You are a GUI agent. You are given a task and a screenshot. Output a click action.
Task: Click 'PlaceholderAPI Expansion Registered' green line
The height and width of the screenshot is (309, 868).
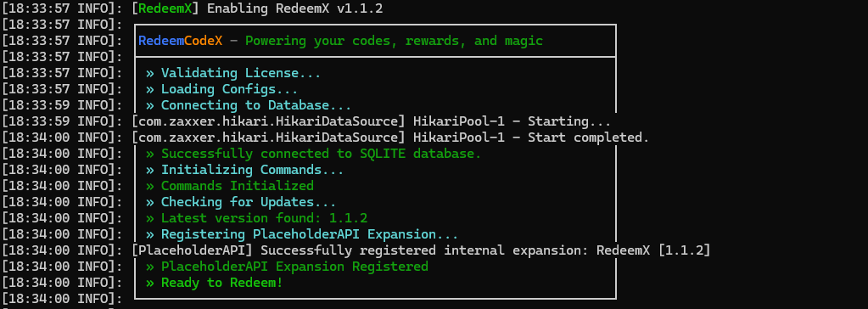point(287,267)
